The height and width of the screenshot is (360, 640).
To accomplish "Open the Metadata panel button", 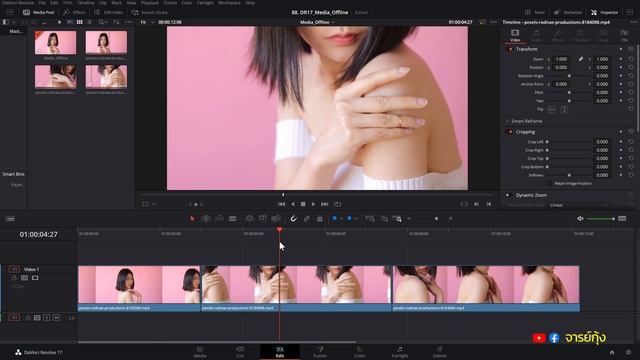I will tap(568, 12).
